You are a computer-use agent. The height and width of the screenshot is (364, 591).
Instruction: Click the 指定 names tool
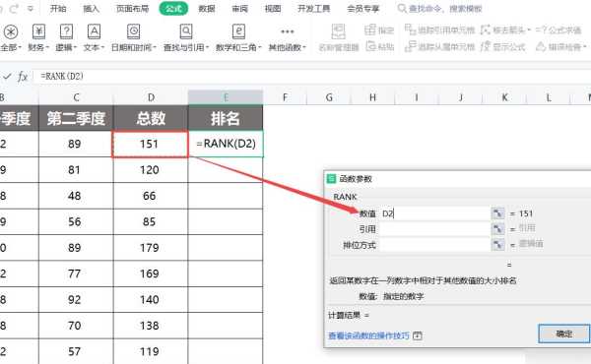pos(379,30)
